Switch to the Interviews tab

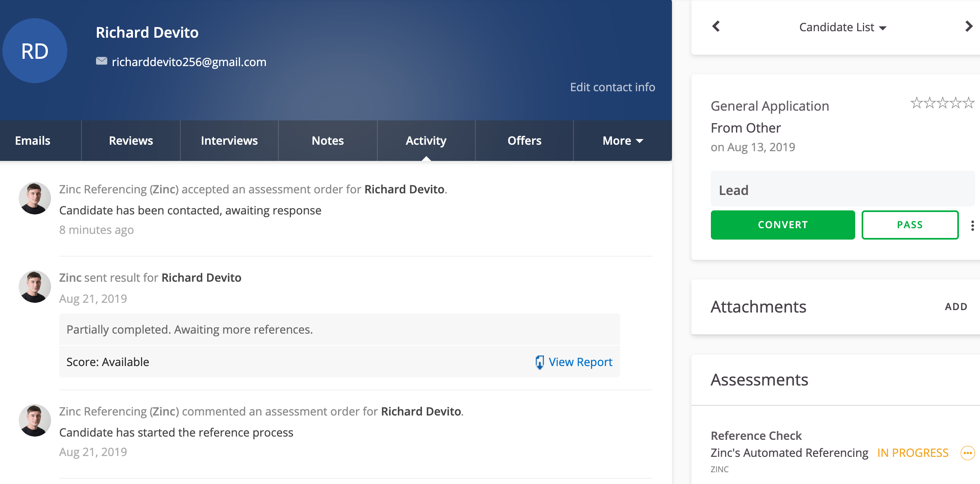click(229, 141)
